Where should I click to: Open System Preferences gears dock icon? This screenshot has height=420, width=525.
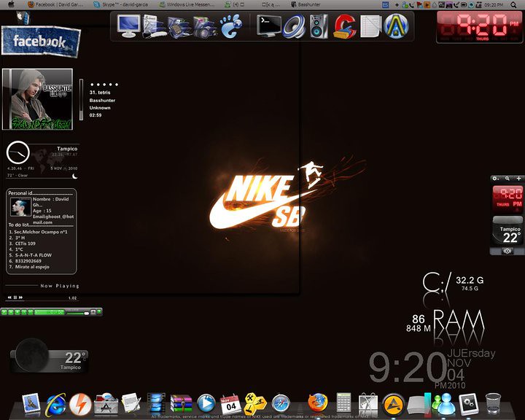point(469,404)
